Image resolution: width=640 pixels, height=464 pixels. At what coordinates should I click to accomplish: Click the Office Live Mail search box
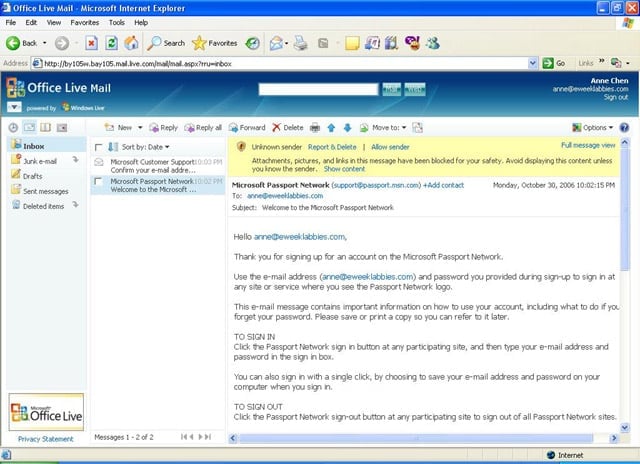pos(318,89)
